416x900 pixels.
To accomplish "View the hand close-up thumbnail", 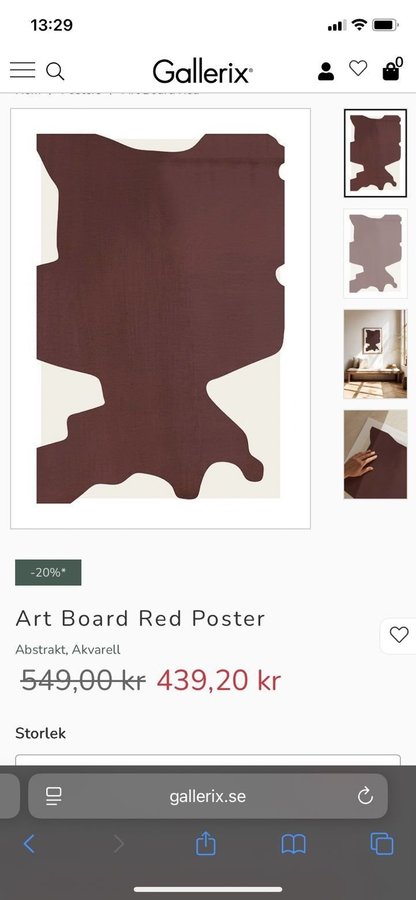I will coord(375,454).
